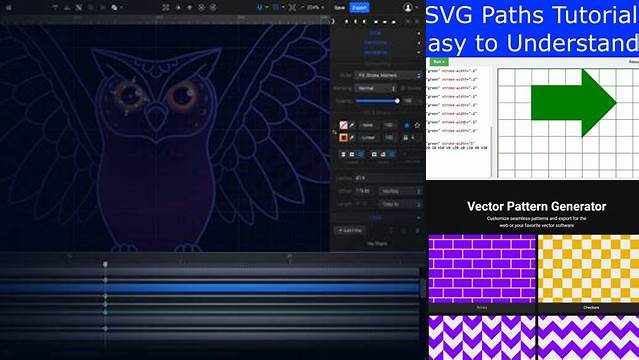
Task: Open the hamburger menu at top-left
Action: (9, 7)
